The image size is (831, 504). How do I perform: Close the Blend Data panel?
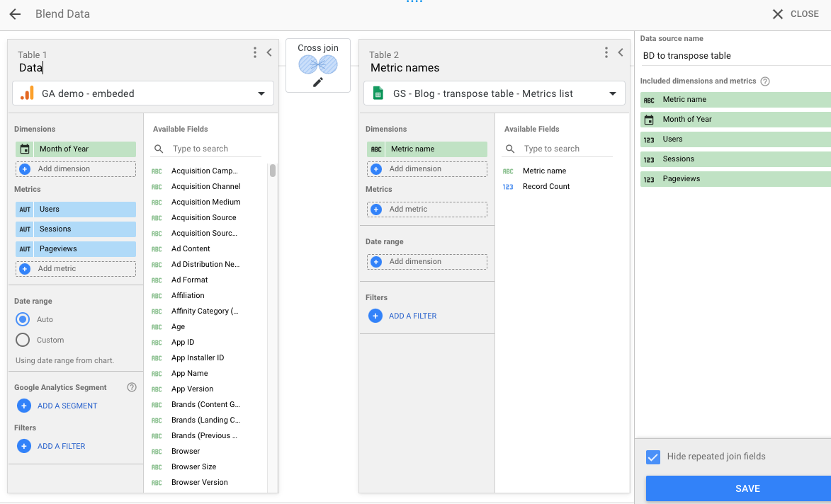tap(795, 14)
